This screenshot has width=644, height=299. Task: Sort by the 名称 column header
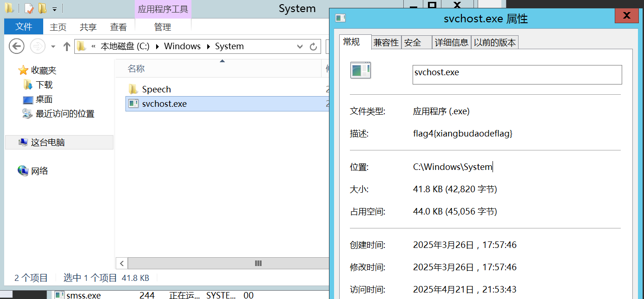point(137,69)
